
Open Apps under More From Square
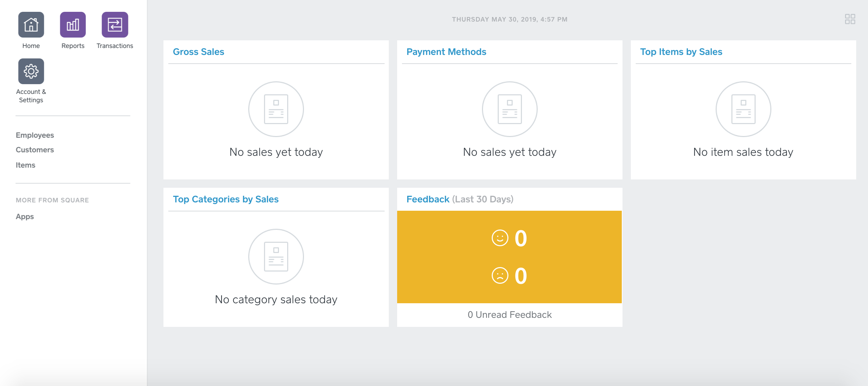coord(24,216)
